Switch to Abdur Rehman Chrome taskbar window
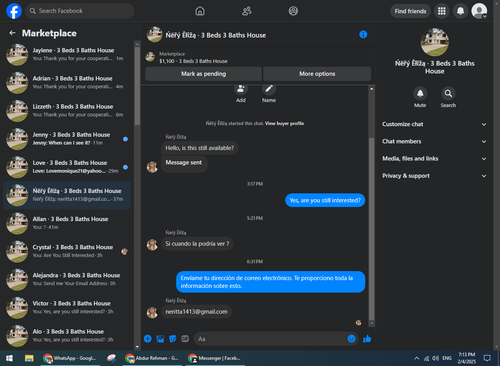Viewport: 500px width, 366px height. pos(152,358)
